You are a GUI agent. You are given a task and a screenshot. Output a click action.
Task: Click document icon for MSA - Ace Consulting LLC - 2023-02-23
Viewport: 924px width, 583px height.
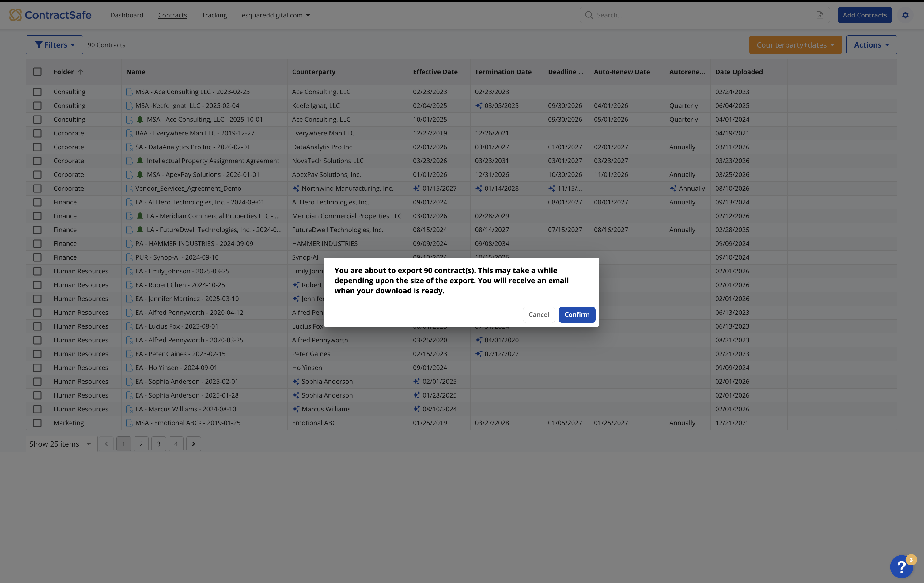tap(129, 92)
